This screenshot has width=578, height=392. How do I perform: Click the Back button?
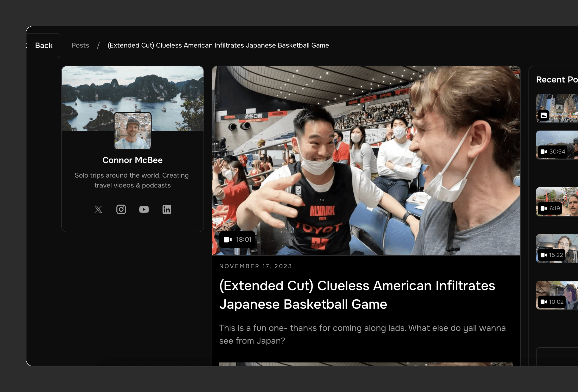(x=44, y=45)
